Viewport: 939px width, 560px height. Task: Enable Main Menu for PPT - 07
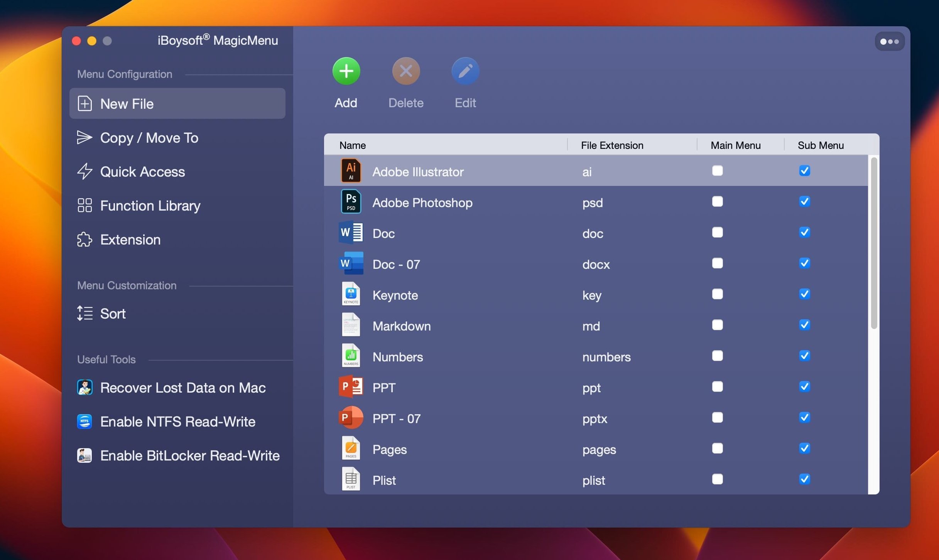717,417
